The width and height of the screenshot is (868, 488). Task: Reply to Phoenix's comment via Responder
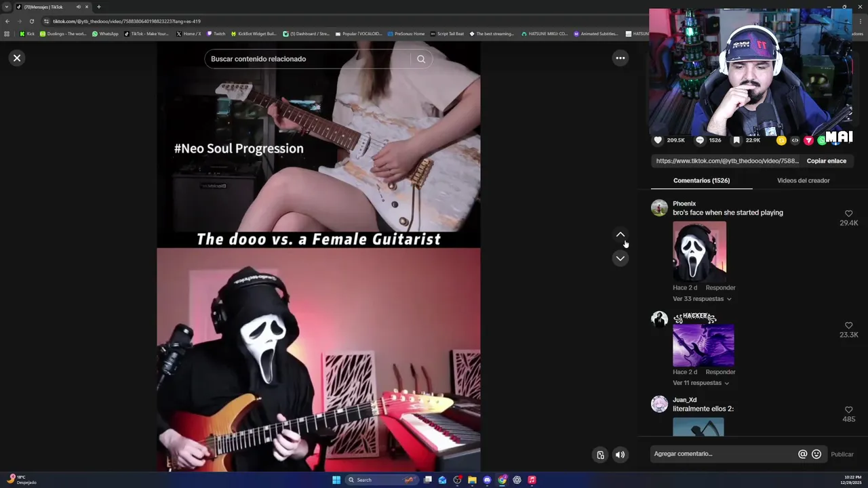pos(720,288)
